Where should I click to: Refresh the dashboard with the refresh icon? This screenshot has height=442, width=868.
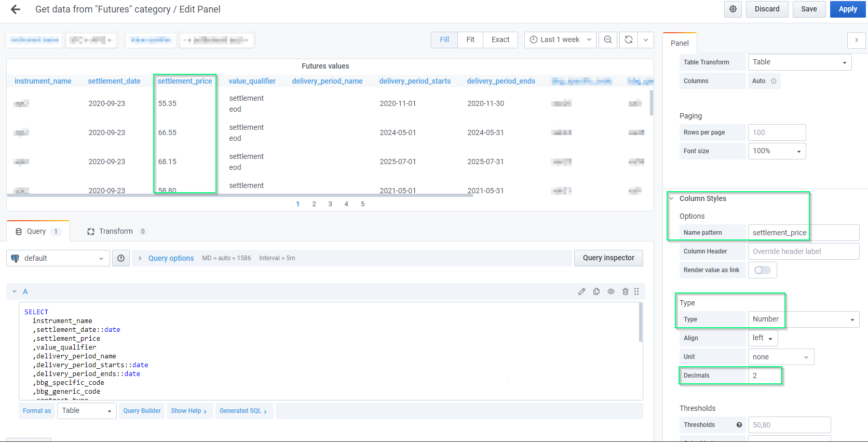tap(628, 39)
